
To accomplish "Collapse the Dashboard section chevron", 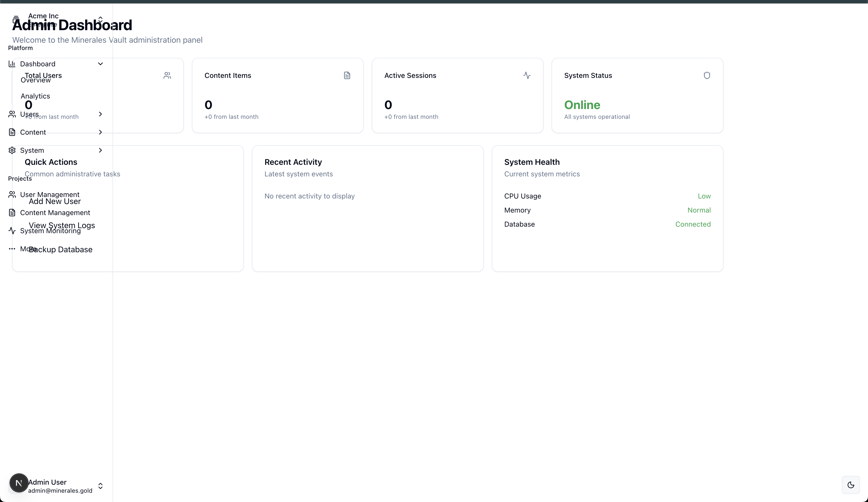I will point(100,64).
